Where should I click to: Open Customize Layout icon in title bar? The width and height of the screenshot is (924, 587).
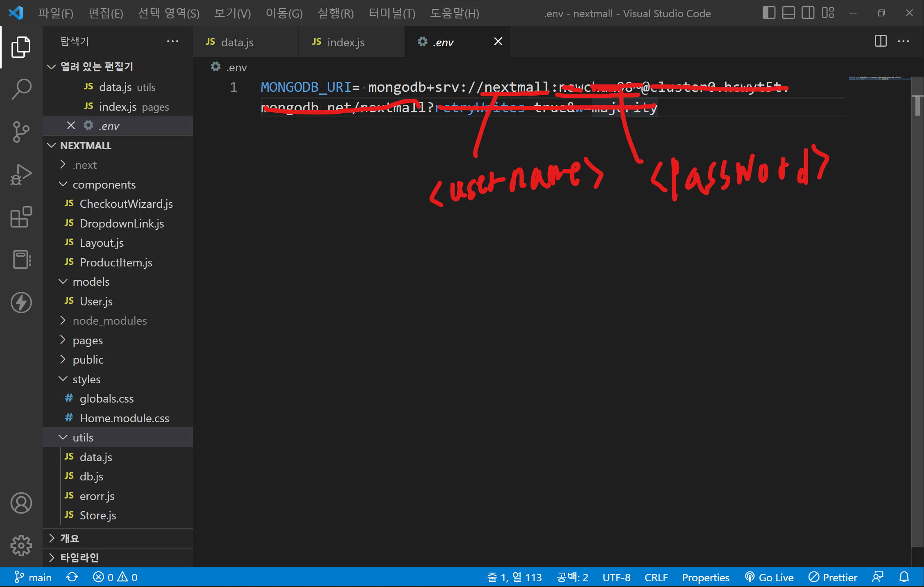coord(828,13)
